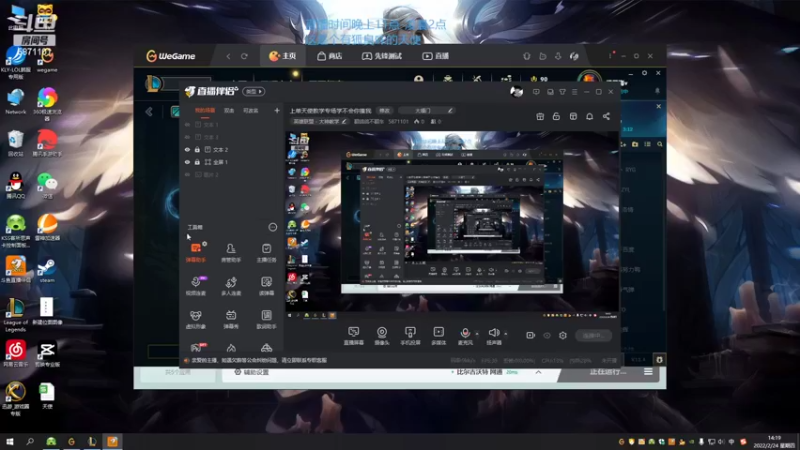Open the 房管助手 room manager tool

pyautogui.click(x=231, y=252)
